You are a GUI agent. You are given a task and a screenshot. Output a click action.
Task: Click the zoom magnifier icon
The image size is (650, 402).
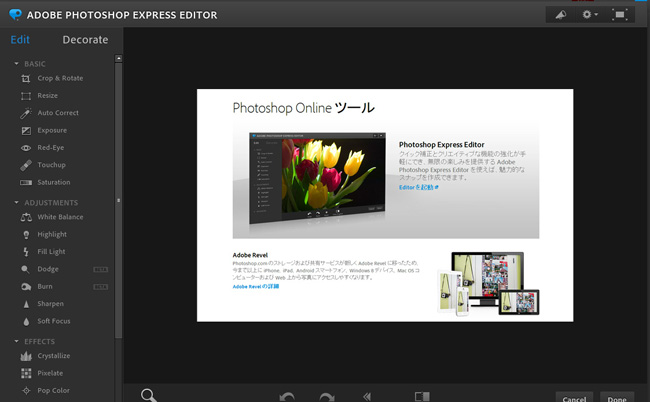pos(148,395)
